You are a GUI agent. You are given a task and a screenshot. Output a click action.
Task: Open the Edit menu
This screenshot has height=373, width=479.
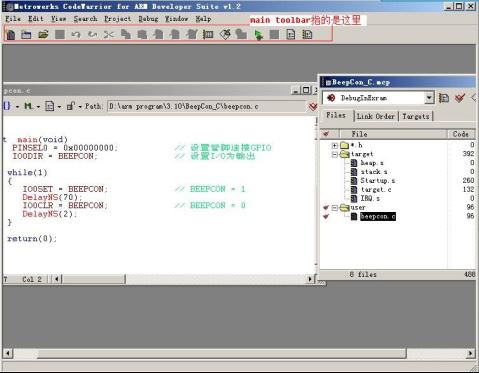pyautogui.click(x=36, y=19)
